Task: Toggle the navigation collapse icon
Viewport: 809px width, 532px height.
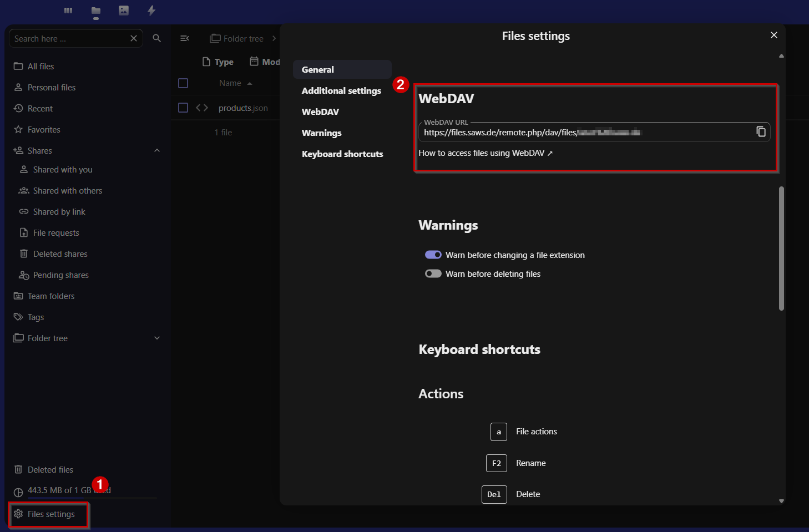Action: tap(185, 38)
